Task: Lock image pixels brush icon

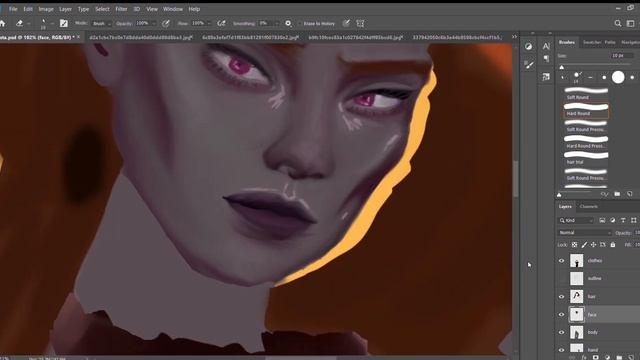Action: (x=584, y=245)
